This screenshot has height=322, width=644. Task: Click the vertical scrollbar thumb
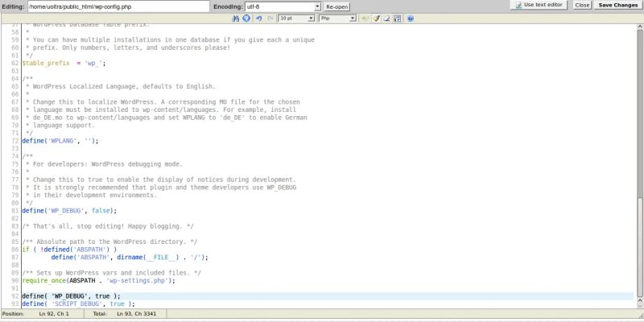640,247
